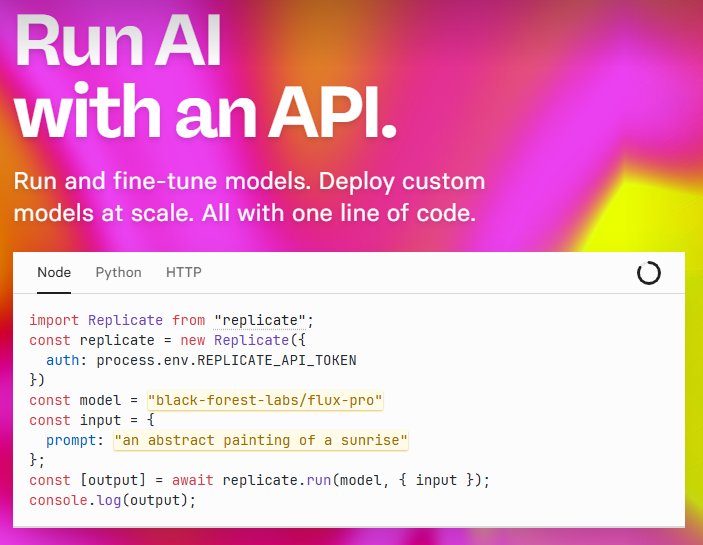The height and width of the screenshot is (545, 703).
Task: Click the [output] destructured variable
Action: click(112, 480)
